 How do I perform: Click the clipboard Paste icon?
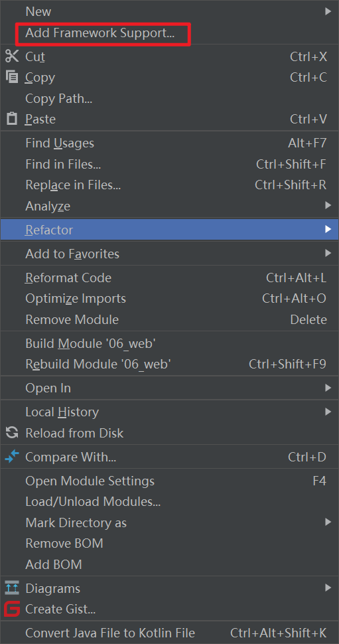click(x=12, y=119)
